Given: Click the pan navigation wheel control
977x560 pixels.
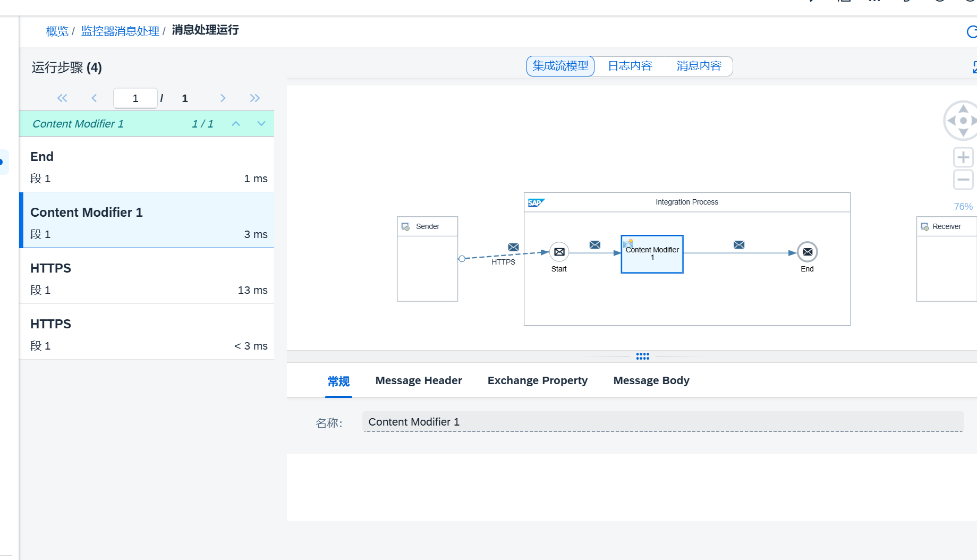Looking at the screenshot, I should coord(963,121).
